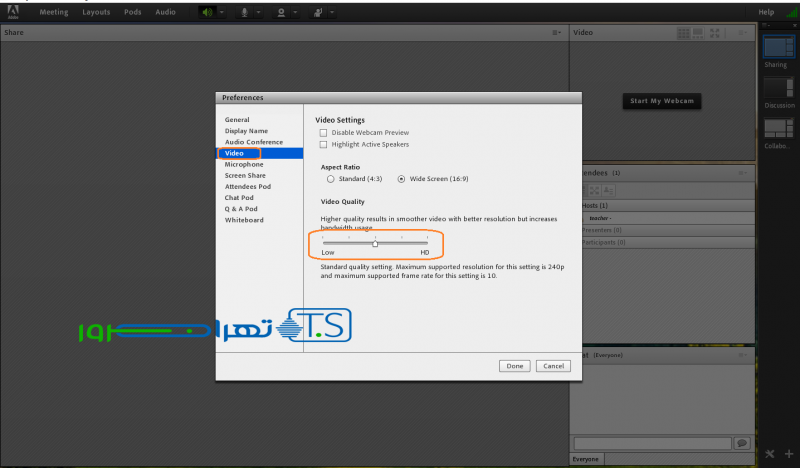This screenshot has height=468, width=800.
Task: Open the Share pod options menu
Action: tap(557, 33)
